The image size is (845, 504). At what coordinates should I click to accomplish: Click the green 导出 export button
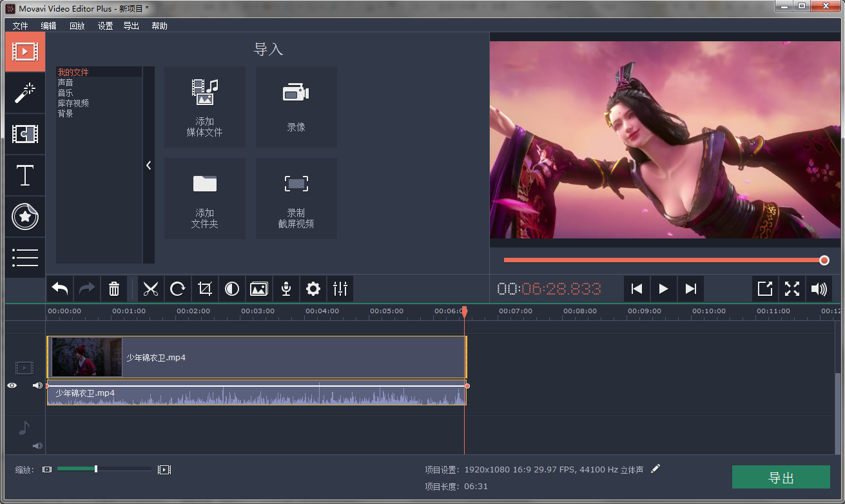coord(781,478)
